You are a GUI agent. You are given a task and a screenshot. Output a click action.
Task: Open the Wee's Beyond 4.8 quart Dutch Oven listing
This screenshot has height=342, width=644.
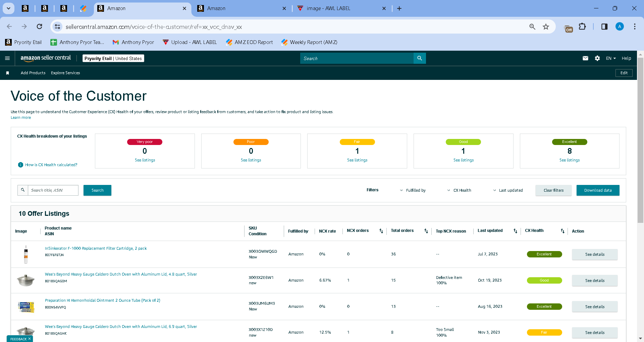click(121, 274)
